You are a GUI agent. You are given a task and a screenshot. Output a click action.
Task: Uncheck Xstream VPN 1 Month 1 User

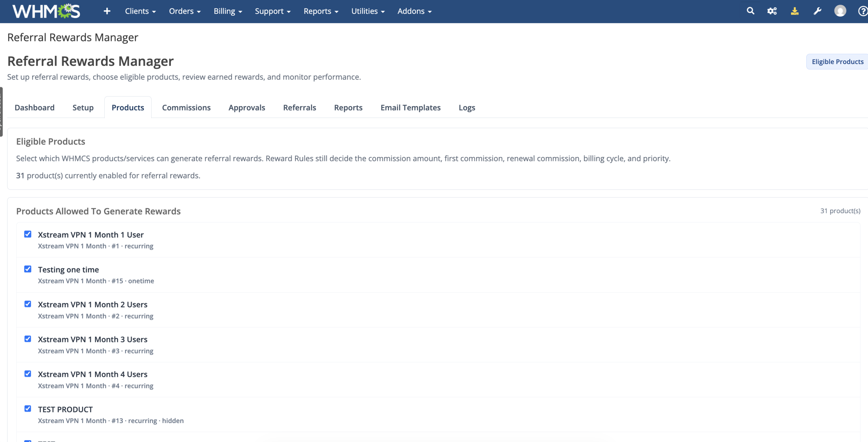pyautogui.click(x=28, y=234)
